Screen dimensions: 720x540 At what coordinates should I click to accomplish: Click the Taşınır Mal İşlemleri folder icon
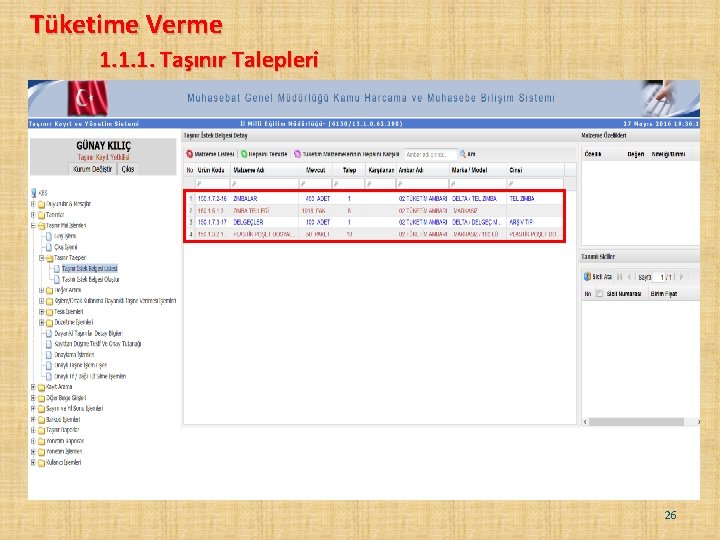pos(41,225)
